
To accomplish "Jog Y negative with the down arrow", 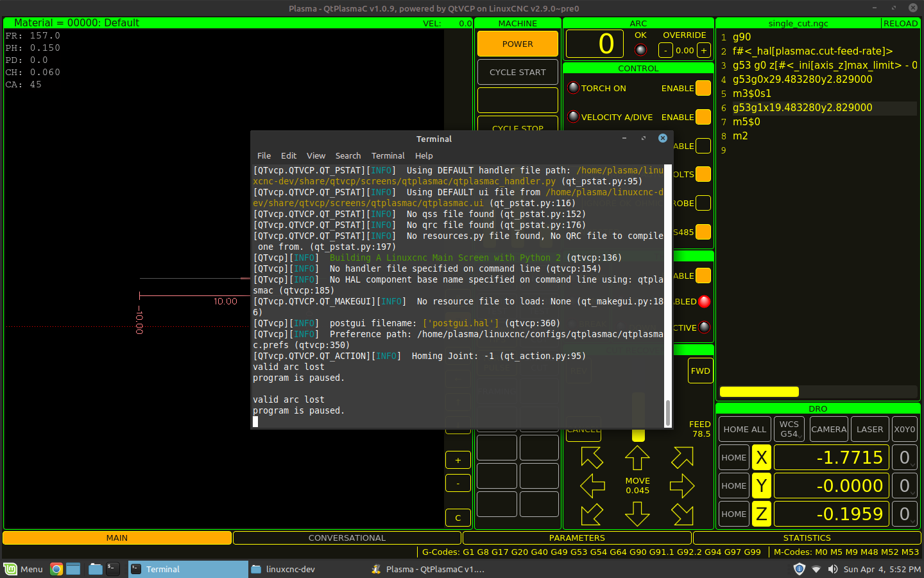I will [x=637, y=514].
